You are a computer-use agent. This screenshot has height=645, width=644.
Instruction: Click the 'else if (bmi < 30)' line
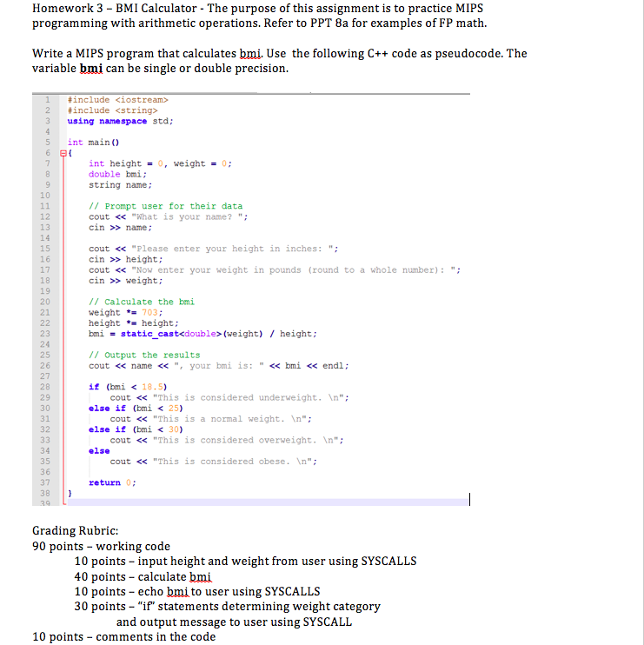pyautogui.click(x=136, y=430)
